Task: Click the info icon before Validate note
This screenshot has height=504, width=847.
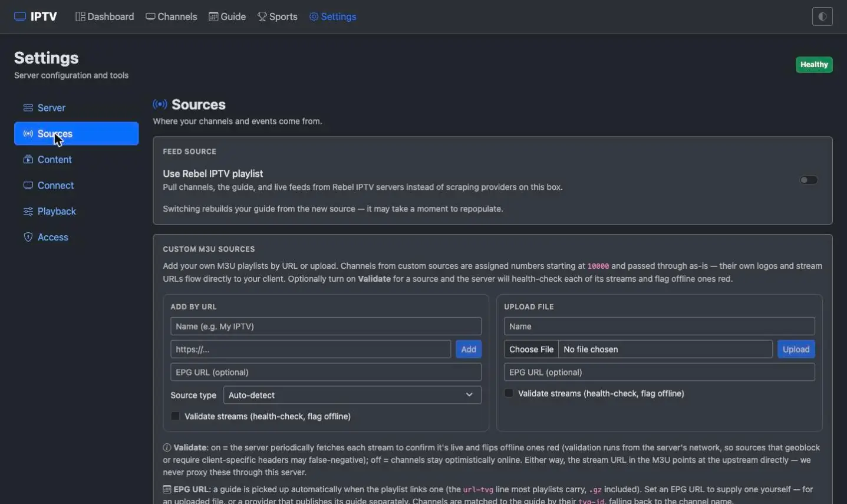Action: (167, 447)
